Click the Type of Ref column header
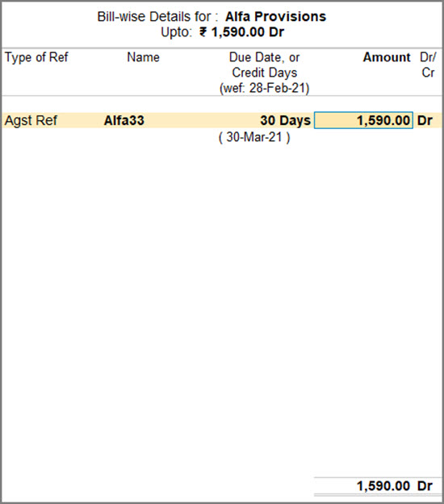The width and height of the screenshot is (444, 504). click(36, 57)
